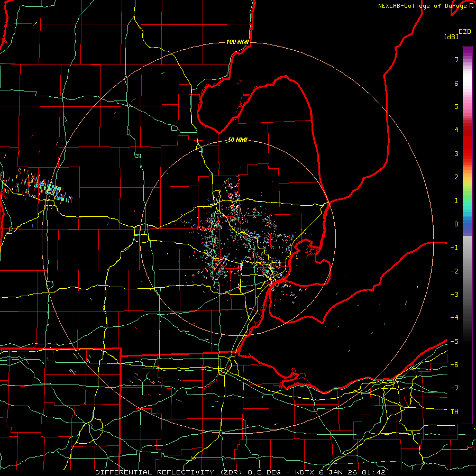Screen dimensions: 476x476
Task: Click the KDTX radar site identifier
Action: [306, 472]
